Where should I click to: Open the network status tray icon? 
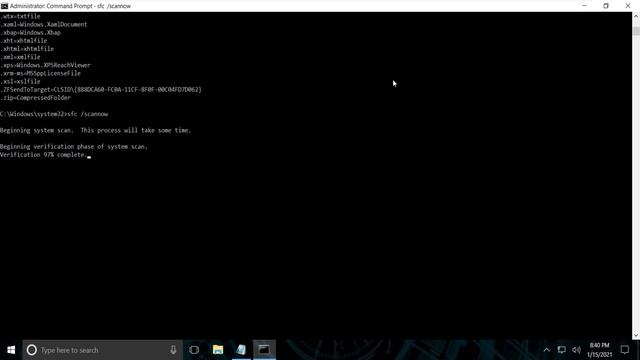point(562,350)
